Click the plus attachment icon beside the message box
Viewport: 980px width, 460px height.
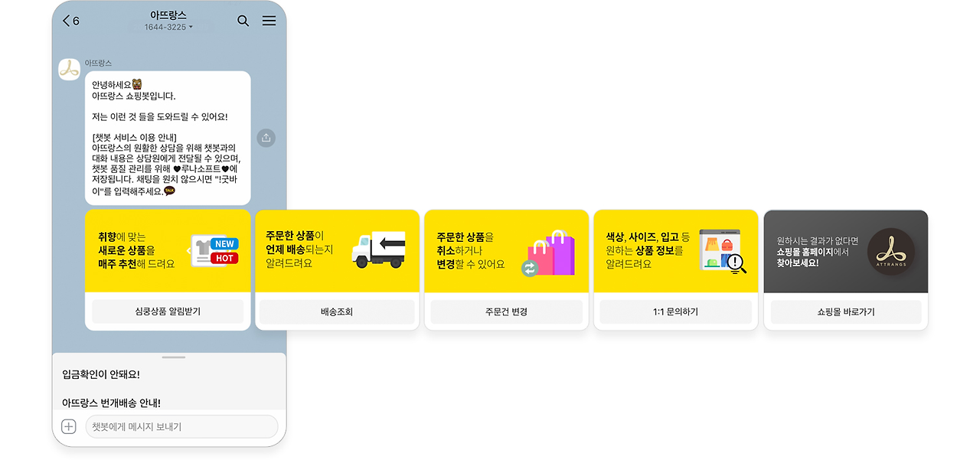(x=68, y=426)
